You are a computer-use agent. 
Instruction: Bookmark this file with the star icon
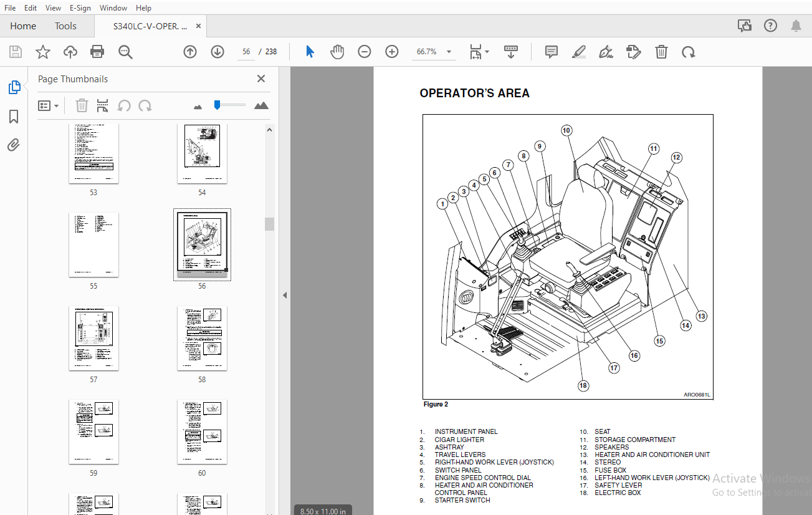pyautogui.click(x=42, y=52)
